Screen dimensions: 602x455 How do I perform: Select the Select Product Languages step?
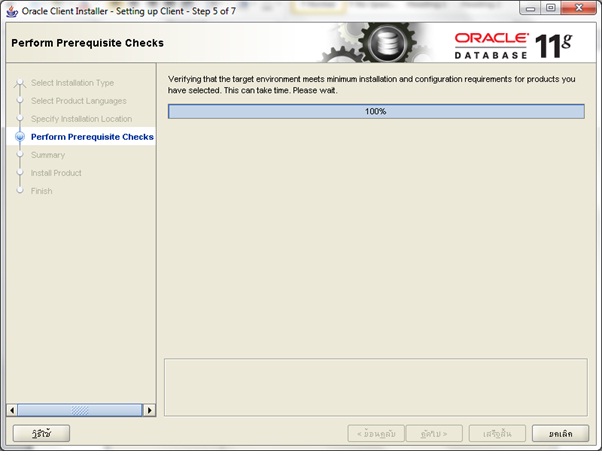coord(79,101)
